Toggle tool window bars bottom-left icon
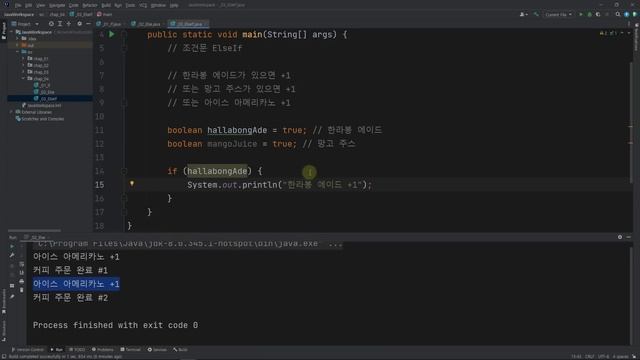 pyautogui.click(x=4, y=356)
